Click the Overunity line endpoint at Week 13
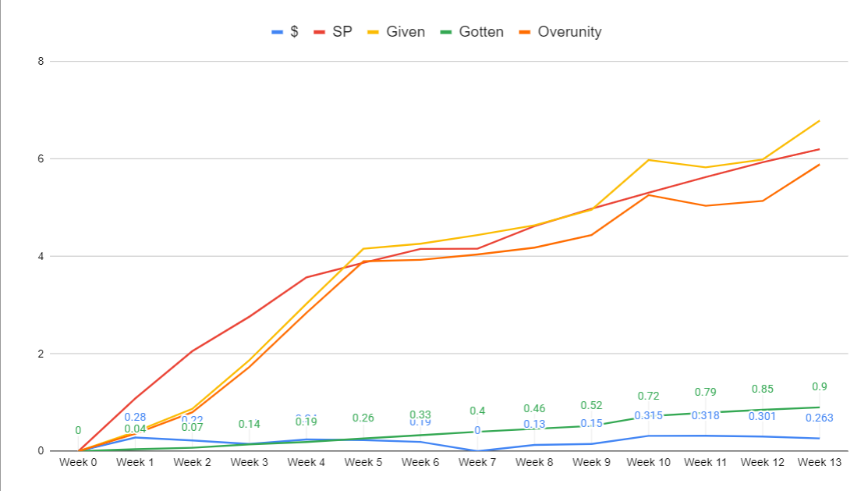 pyautogui.click(x=820, y=165)
